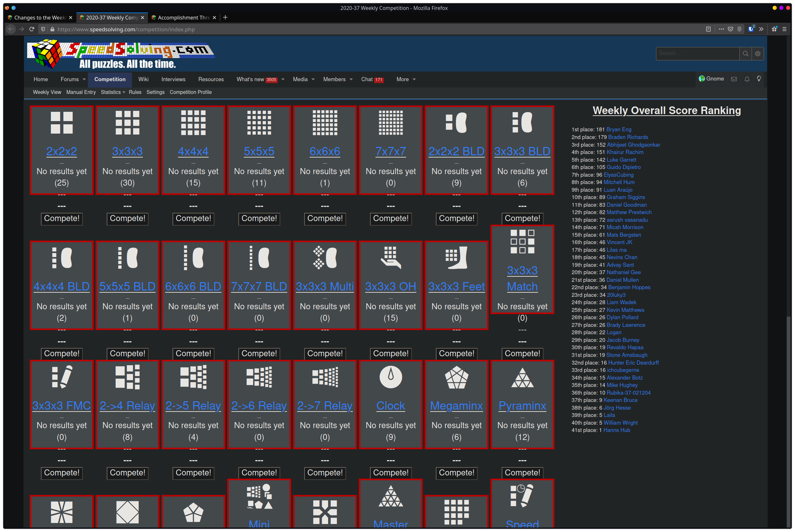The width and height of the screenshot is (795, 532).
Task: Toggle the lightbulb style icon
Action: coord(759,79)
